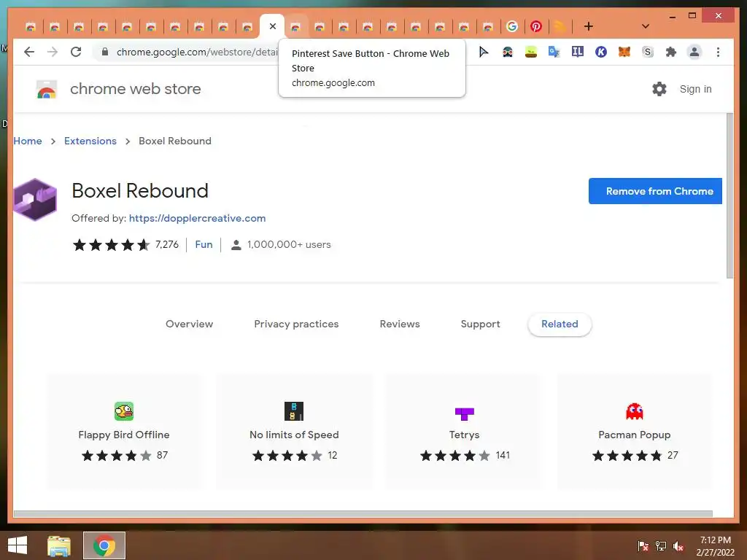The image size is (747, 560).
Task: Click the Sign in link
Action: [695, 89]
